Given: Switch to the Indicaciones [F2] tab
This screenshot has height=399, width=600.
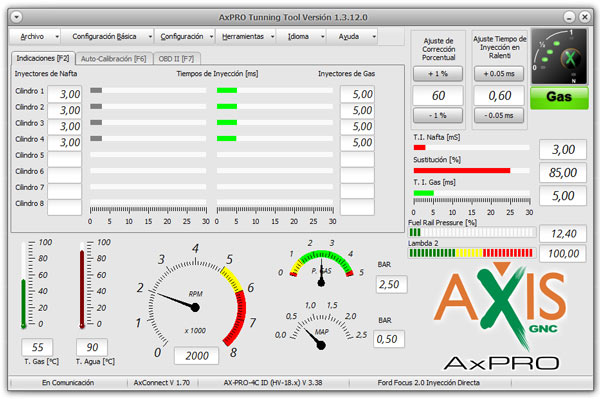Looking at the screenshot, I should 43,58.
